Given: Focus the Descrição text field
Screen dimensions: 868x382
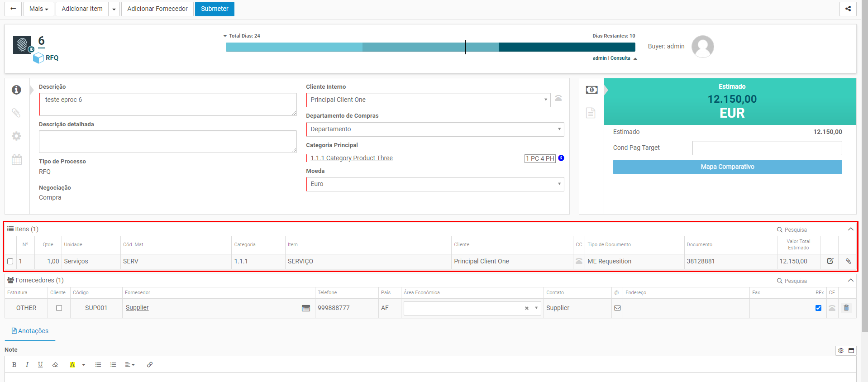Looking at the screenshot, I should pyautogui.click(x=168, y=105).
